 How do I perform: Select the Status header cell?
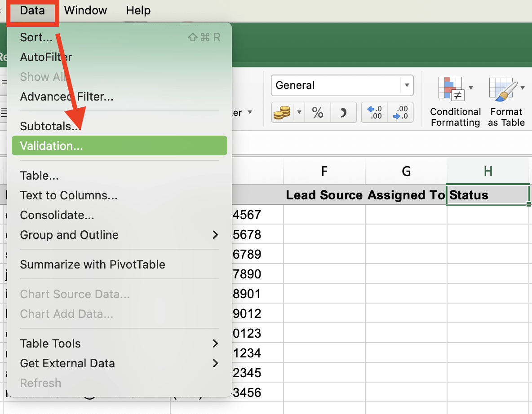488,195
